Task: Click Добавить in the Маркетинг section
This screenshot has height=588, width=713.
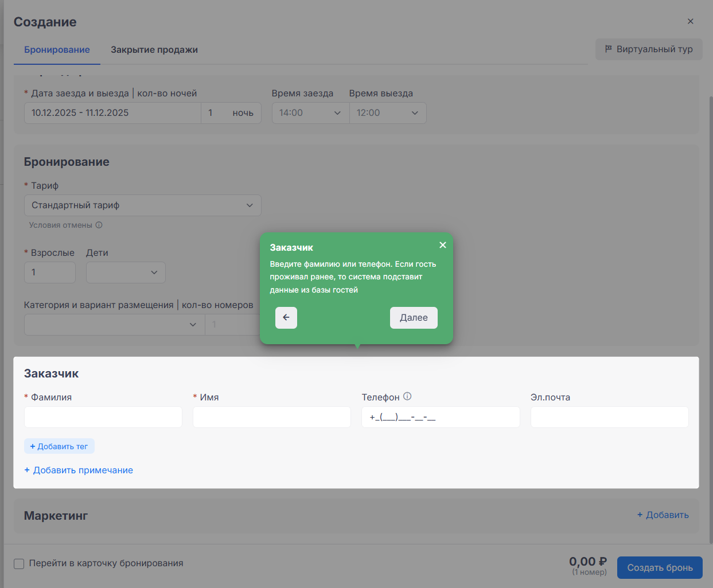Action: coord(663,515)
